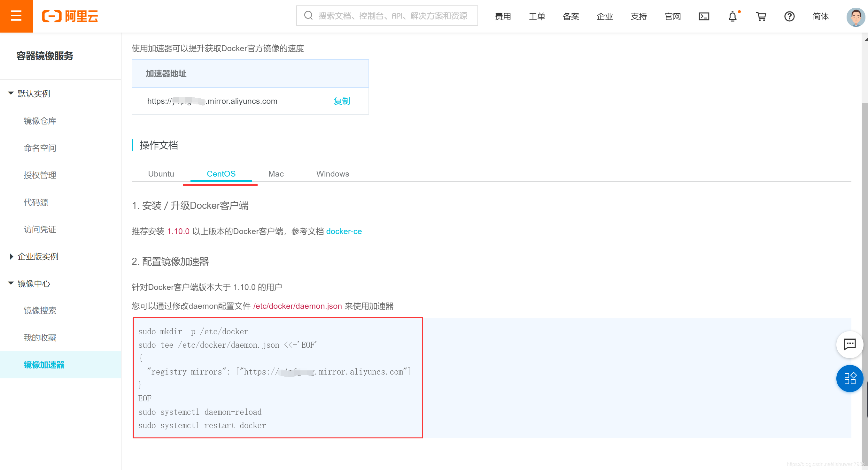Open the orange hamburger menu
Viewport: 868px width, 470px height.
[16, 16]
